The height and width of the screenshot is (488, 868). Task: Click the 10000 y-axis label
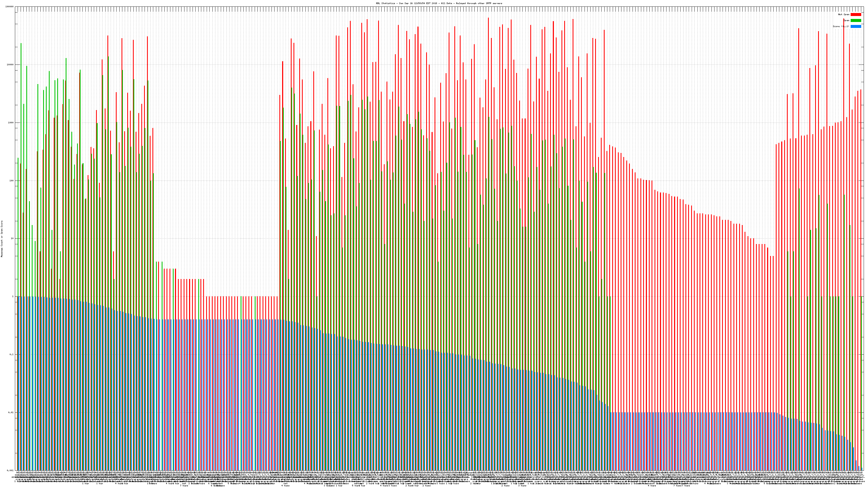11,65
